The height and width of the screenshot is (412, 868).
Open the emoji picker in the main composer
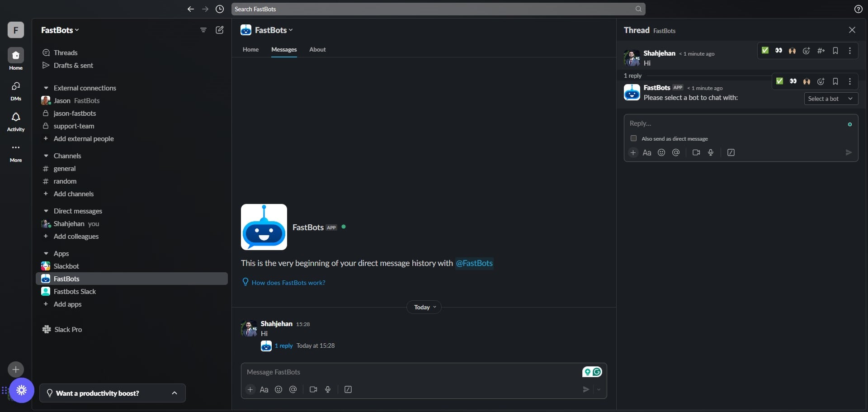(278, 389)
